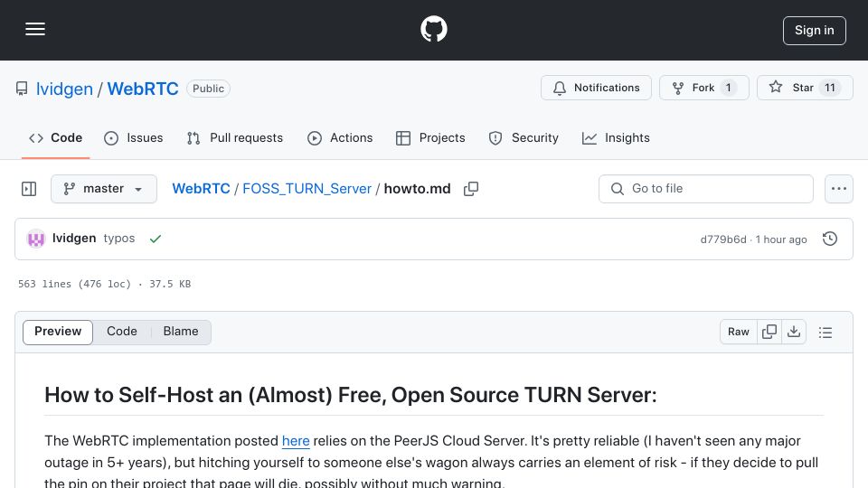868x488 pixels.
Task: View the Insights tab
Action: [x=616, y=137]
